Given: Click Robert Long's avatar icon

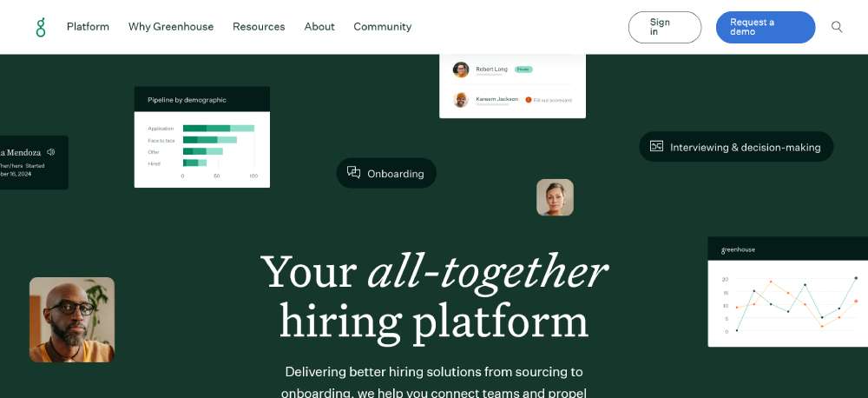Looking at the screenshot, I should (x=461, y=70).
